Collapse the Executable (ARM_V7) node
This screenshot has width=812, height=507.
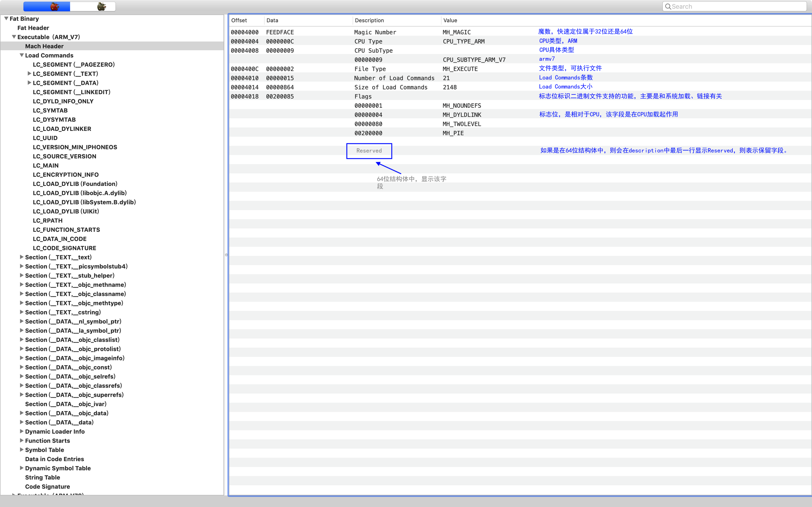coord(14,37)
